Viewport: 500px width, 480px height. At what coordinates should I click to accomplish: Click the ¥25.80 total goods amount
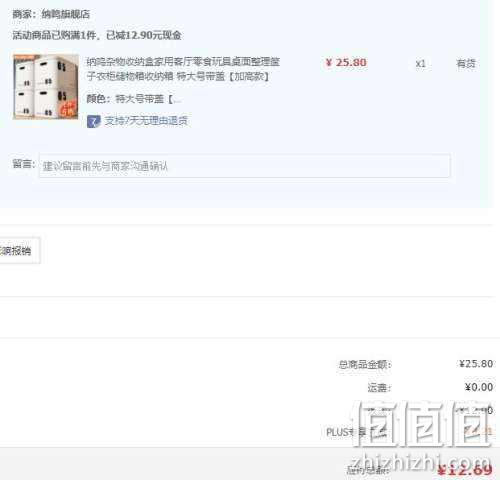(x=476, y=364)
